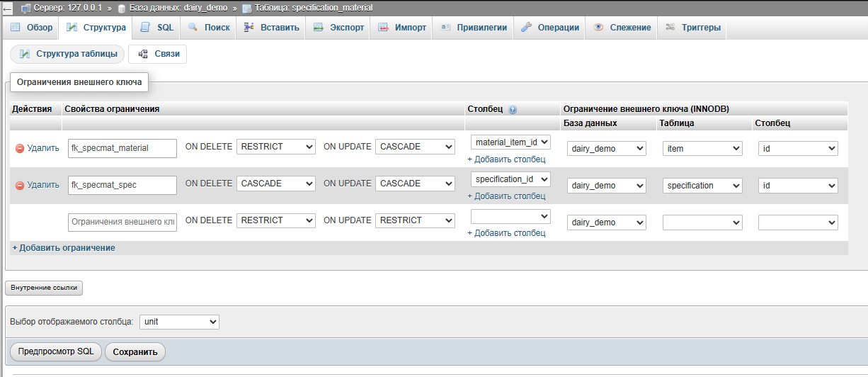The width and height of the screenshot is (868, 377).
Task: Click the database icon in breadcrumb
Action: pyautogui.click(x=122, y=8)
